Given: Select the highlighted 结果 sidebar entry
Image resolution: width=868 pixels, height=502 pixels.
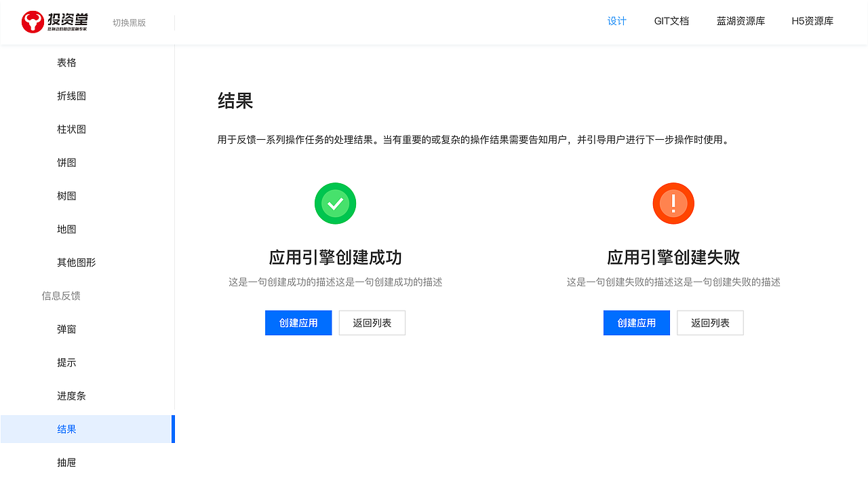Looking at the screenshot, I should pos(66,429).
